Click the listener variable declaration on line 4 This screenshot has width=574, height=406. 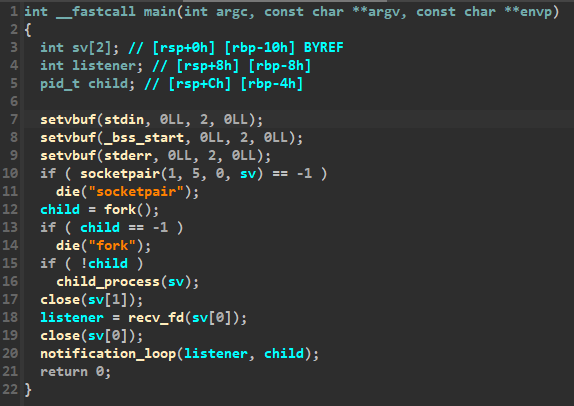point(91,66)
